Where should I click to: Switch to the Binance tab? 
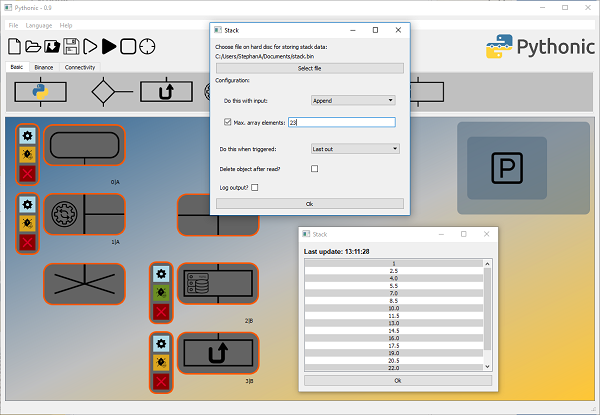[x=44, y=67]
